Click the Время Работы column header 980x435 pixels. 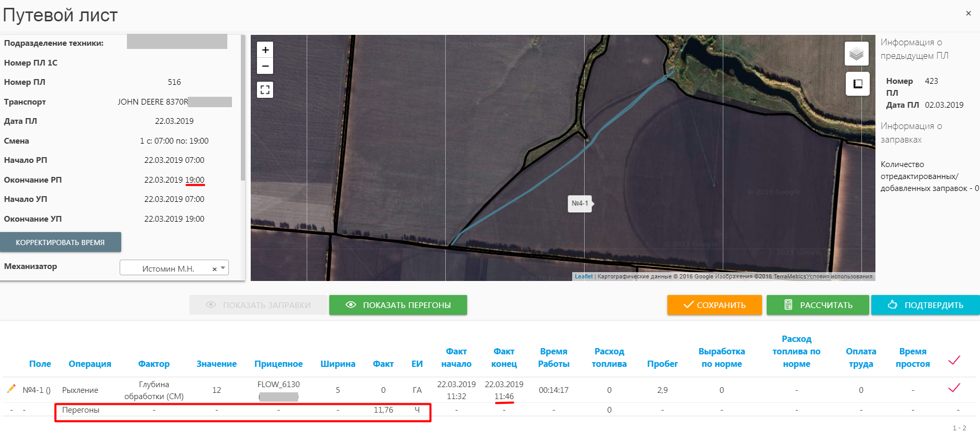point(553,357)
